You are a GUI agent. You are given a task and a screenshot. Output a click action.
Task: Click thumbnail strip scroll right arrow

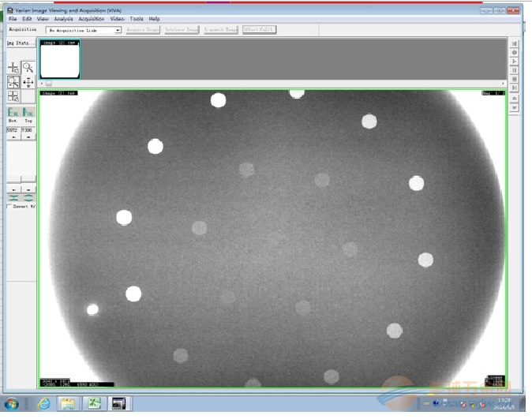(x=503, y=83)
